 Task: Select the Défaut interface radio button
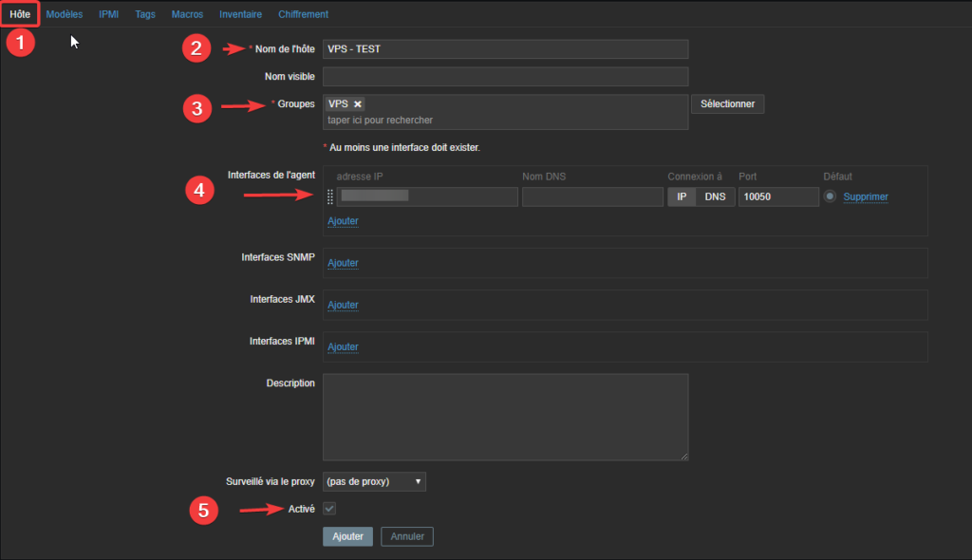coord(831,196)
